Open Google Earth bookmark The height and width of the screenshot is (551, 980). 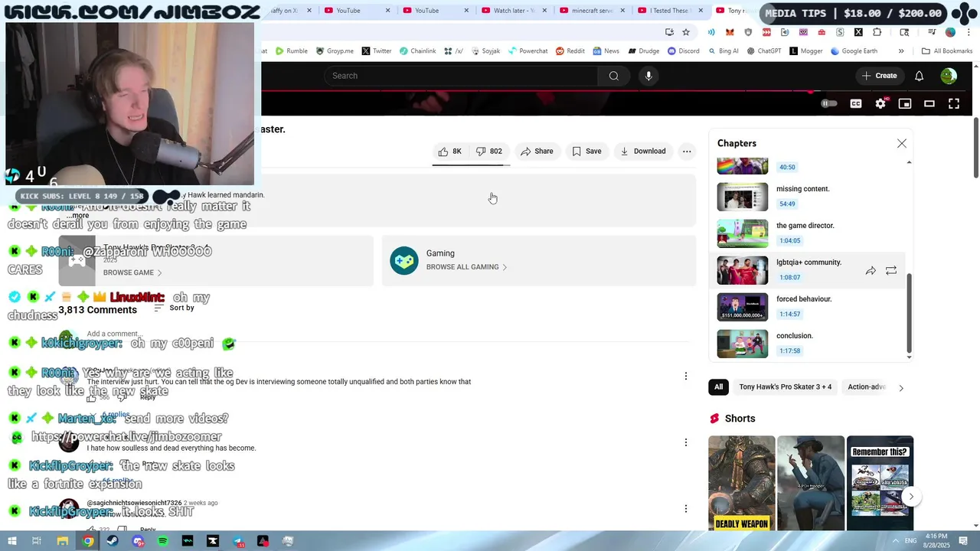[x=854, y=51]
